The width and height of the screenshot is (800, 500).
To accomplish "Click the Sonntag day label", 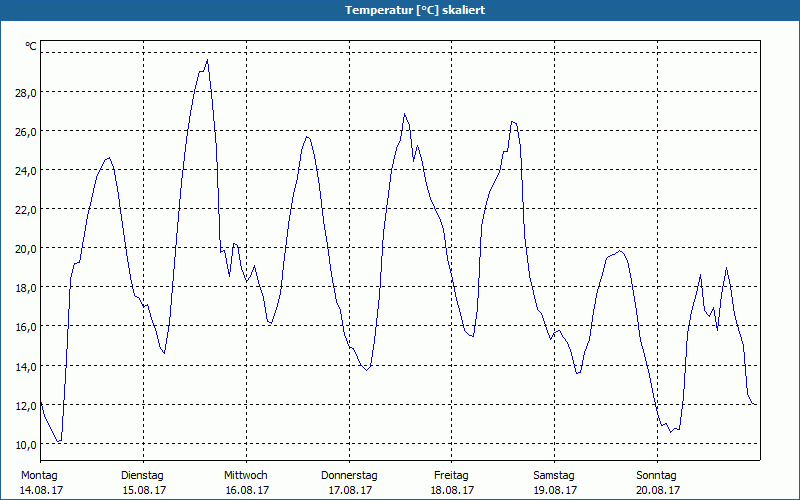I will [x=656, y=476].
